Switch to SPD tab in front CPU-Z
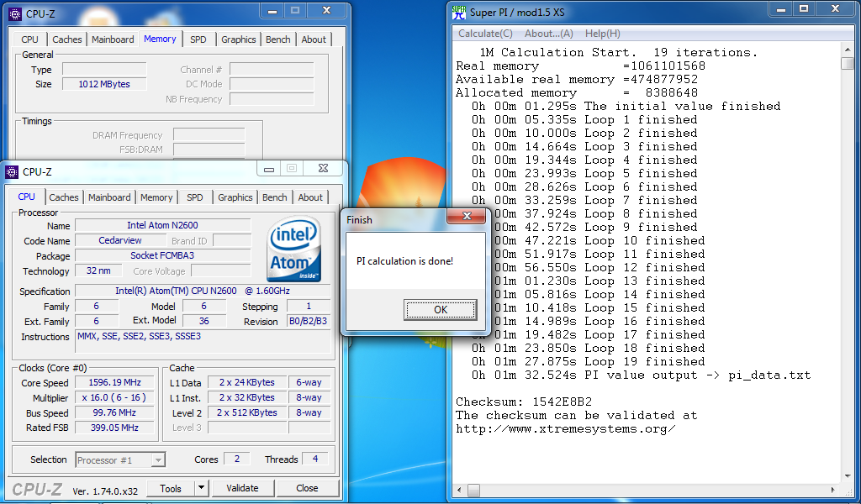This screenshot has height=504, width=861. point(195,197)
